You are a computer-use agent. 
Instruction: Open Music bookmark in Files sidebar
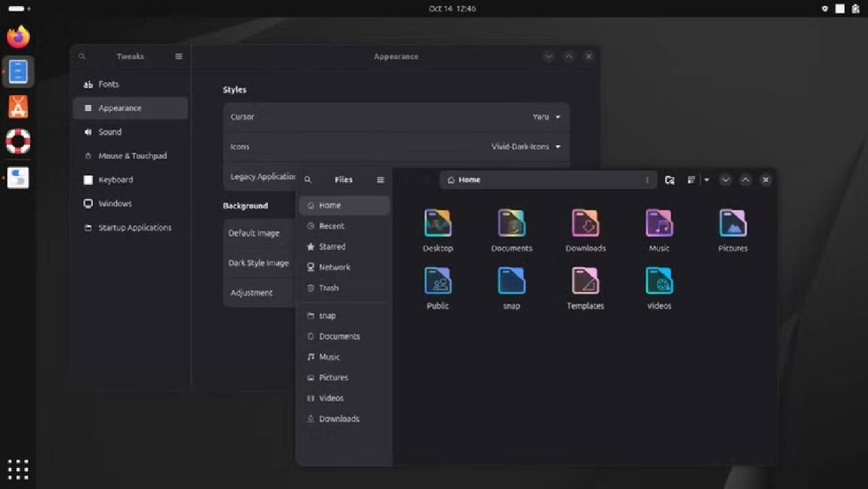tap(344, 356)
